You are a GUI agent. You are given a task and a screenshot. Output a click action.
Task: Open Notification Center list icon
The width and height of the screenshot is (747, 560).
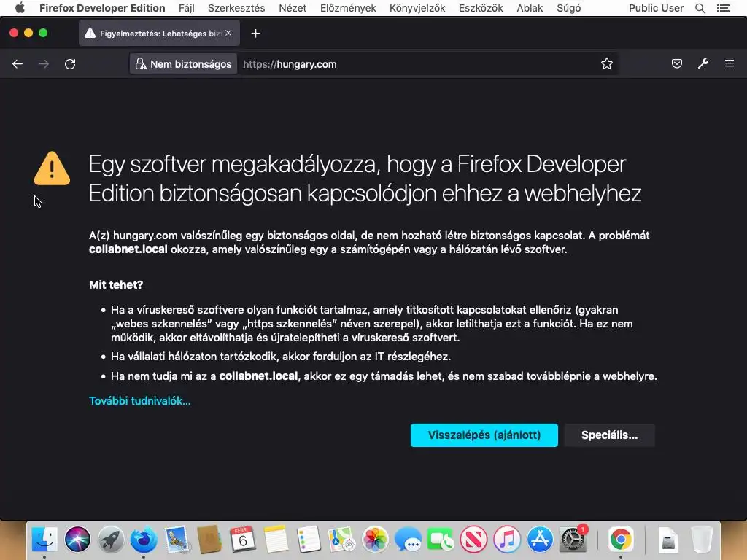(x=723, y=8)
